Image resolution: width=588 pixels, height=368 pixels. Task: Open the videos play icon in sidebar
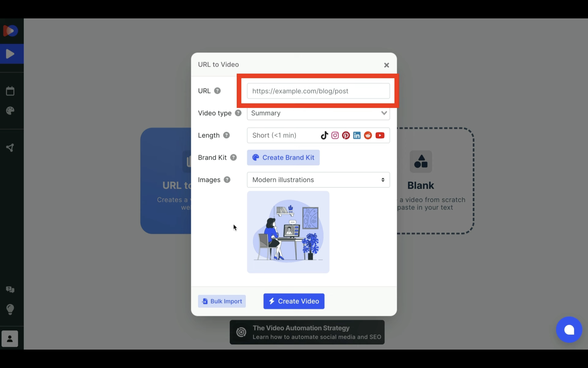click(10, 54)
